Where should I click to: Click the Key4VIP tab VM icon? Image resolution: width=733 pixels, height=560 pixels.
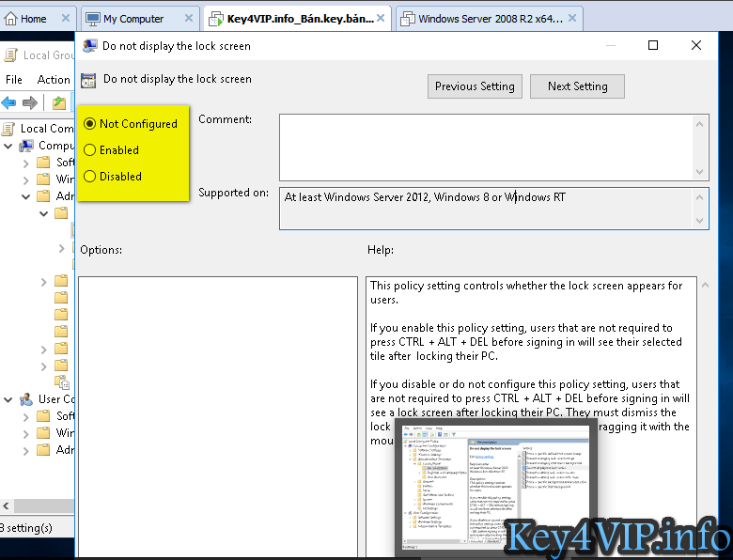click(216, 19)
